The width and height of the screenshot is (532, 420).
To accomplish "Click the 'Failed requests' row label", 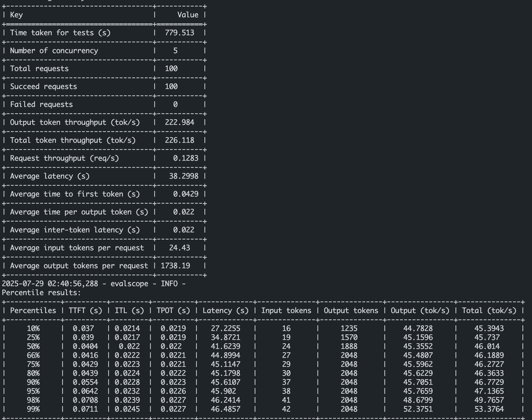I will click(x=41, y=105).
